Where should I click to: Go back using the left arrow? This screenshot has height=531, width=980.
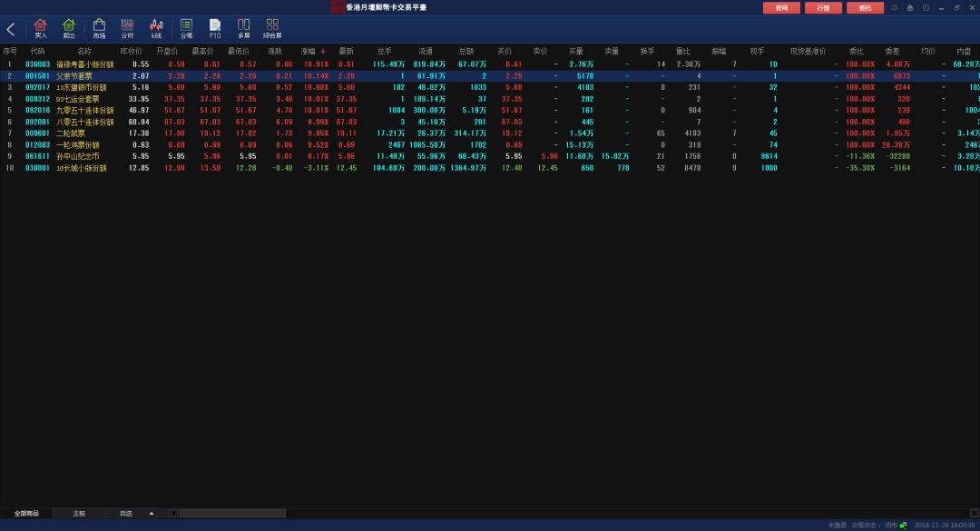[11, 29]
